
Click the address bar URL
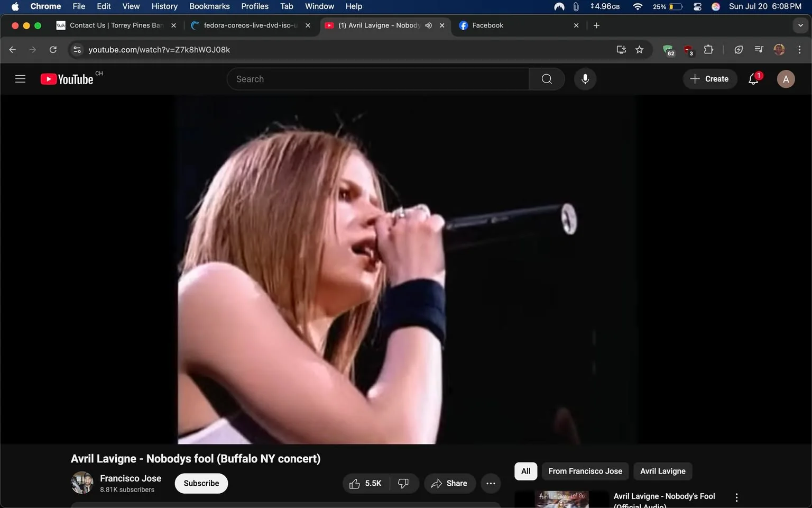[x=159, y=50]
